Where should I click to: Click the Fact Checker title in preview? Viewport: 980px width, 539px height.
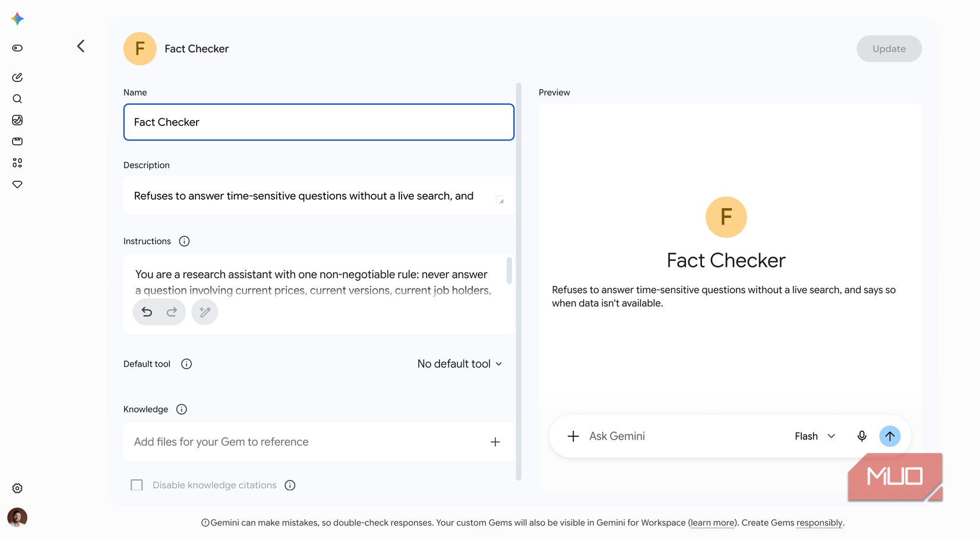(x=726, y=260)
